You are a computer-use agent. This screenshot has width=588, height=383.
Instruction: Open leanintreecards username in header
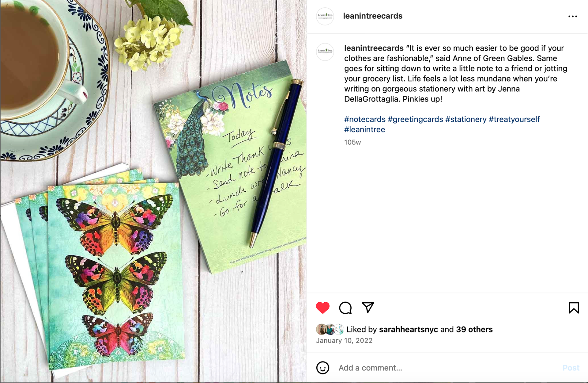(373, 16)
